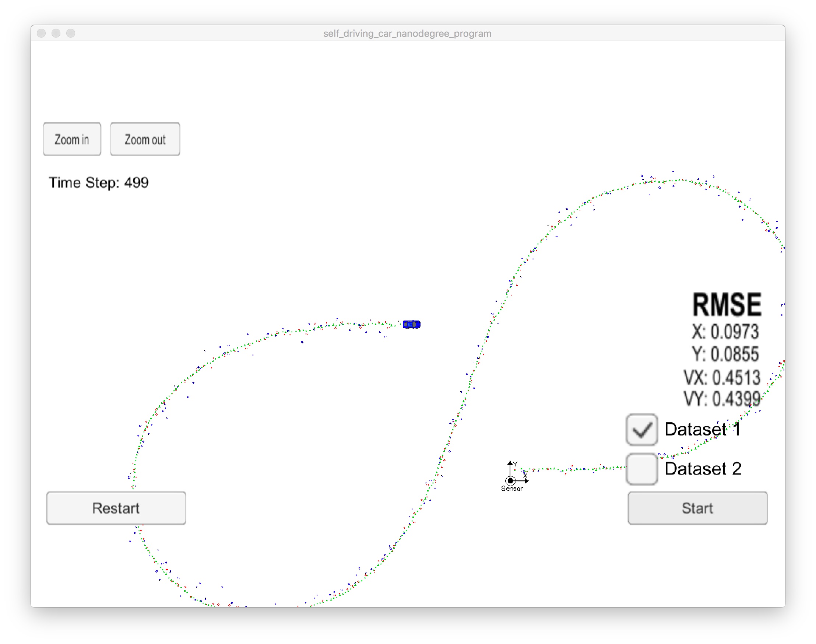
Task: Click the X axis arrow beside sensor
Action: (x=525, y=481)
